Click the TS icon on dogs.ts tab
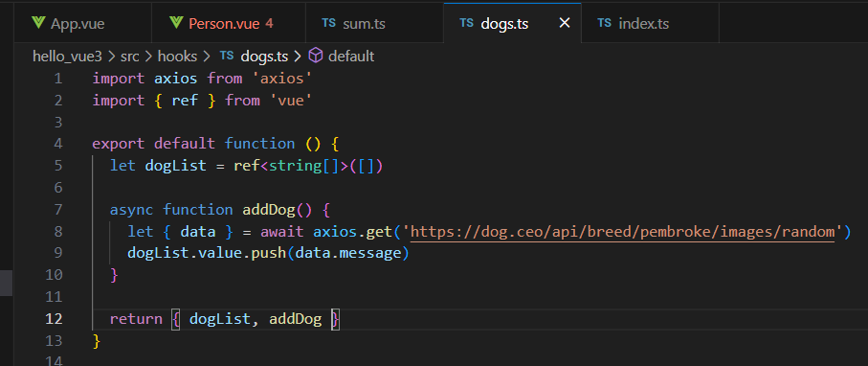 (467, 23)
